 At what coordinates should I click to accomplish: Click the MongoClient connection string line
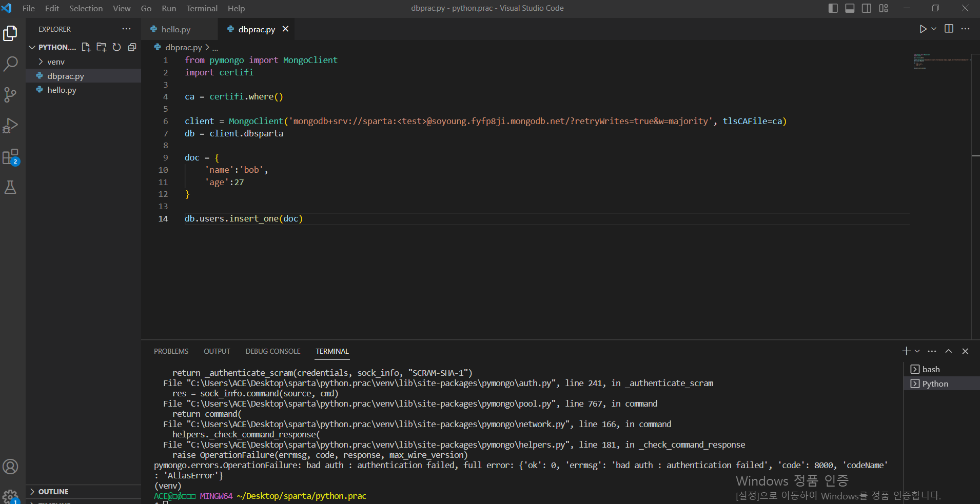point(485,122)
